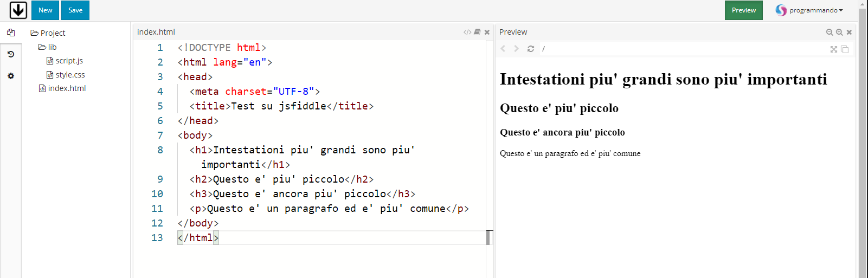Collapse the lib folder

point(47,47)
